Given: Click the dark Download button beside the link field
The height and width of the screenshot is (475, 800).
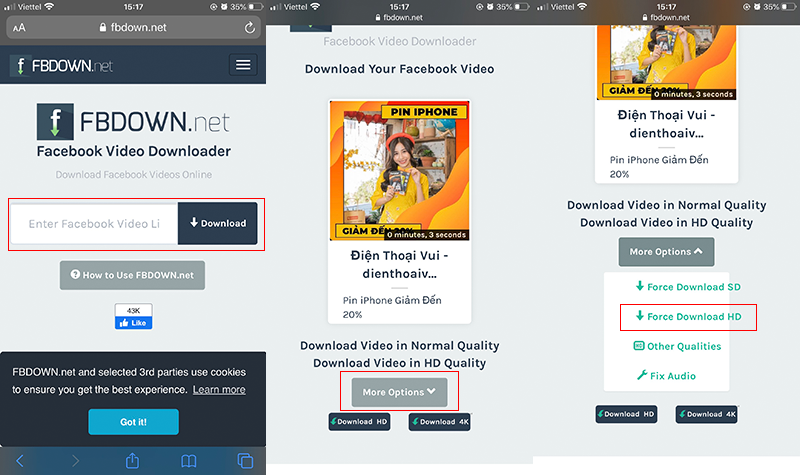Looking at the screenshot, I should pos(218,223).
